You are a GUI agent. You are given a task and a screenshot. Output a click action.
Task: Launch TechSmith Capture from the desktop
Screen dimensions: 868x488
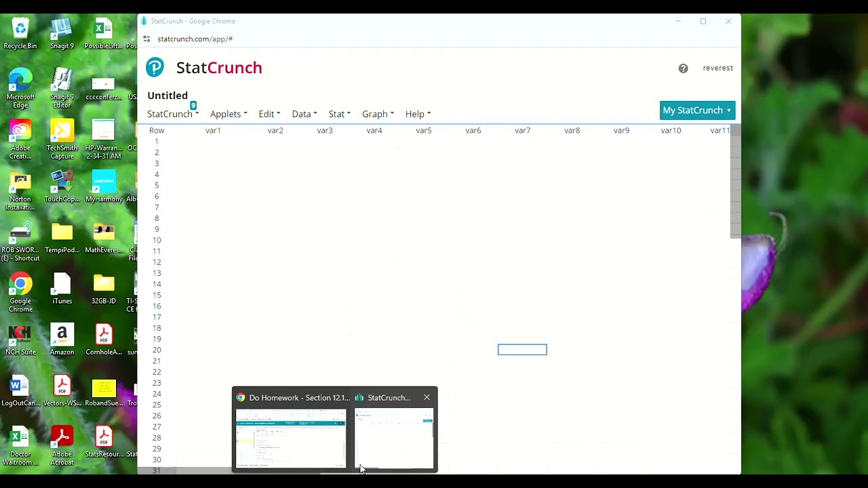62,140
